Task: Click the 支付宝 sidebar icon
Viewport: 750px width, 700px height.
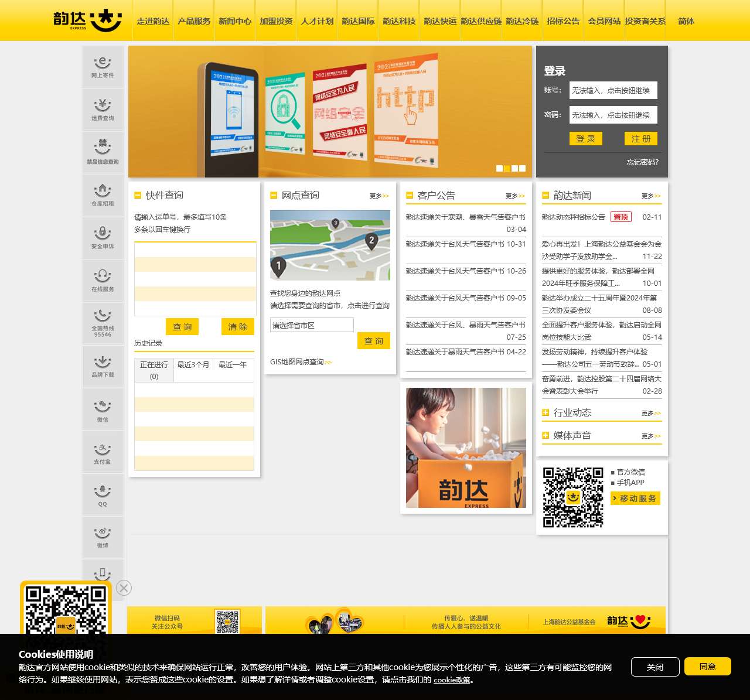Action: click(103, 452)
